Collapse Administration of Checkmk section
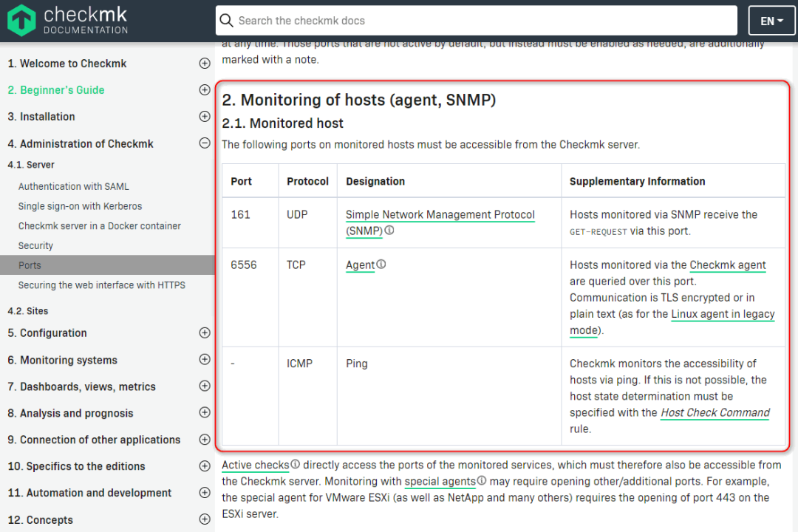This screenshot has width=798, height=532. 205,143
